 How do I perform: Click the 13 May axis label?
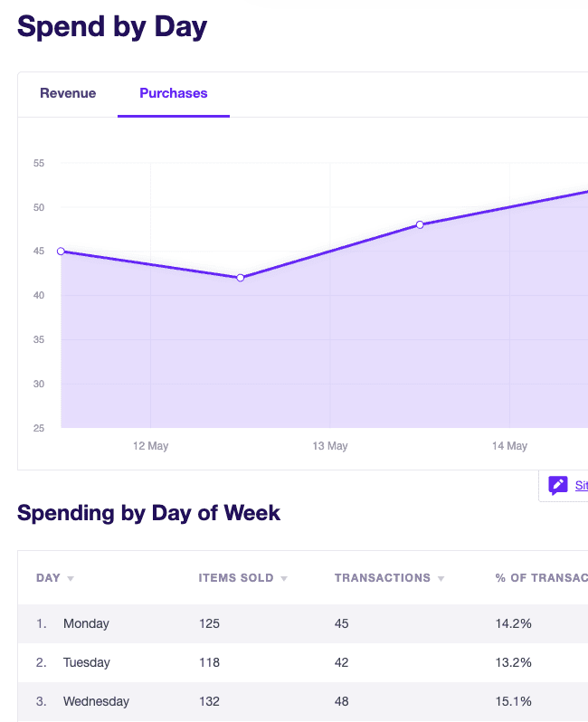point(330,446)
